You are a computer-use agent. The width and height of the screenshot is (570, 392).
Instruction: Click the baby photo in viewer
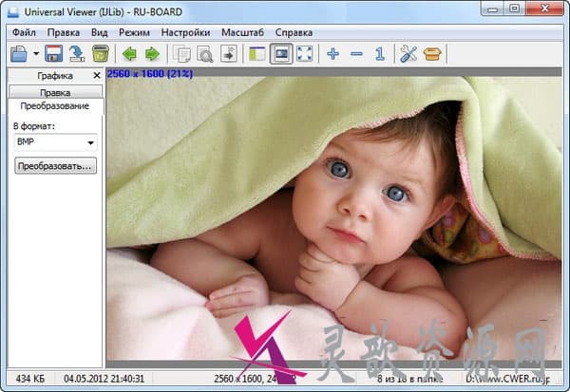click(x=333, y=218)
